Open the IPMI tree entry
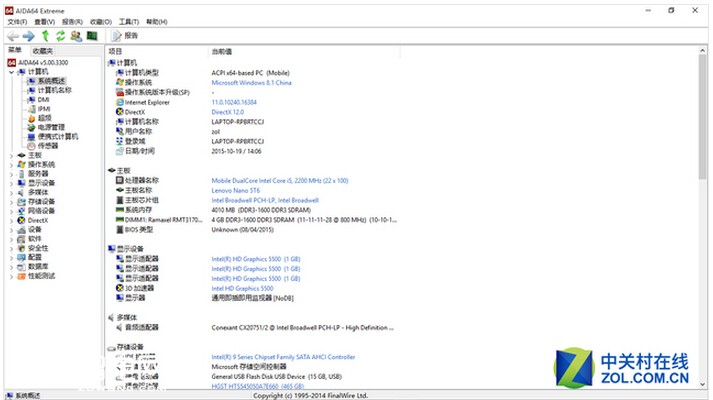Viewport: 713px width, 400px height. pyautogui.click(x=44, y=109)
